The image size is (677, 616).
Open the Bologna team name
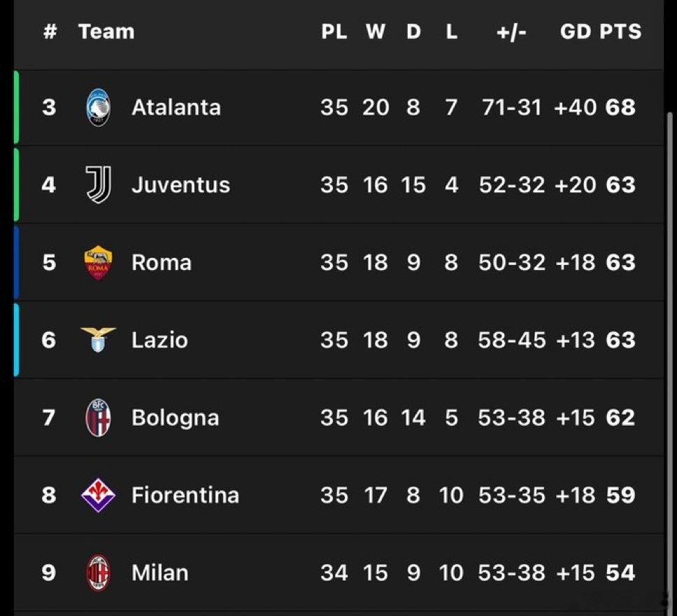(x=176, y=418)
